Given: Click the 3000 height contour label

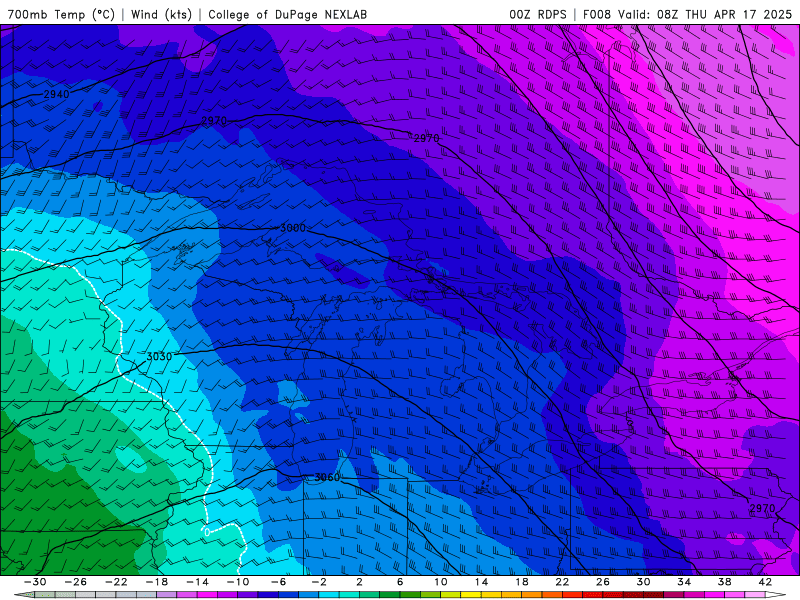Looking at the screenshot, I should point(293,228).
